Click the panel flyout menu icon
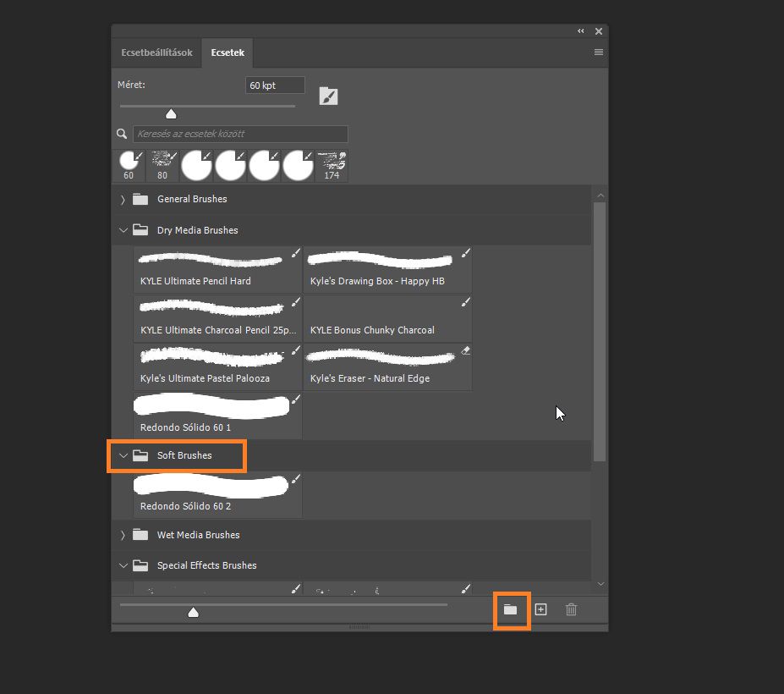The width and height of the screenshot is (784, 694). click(x=598, y=52)
